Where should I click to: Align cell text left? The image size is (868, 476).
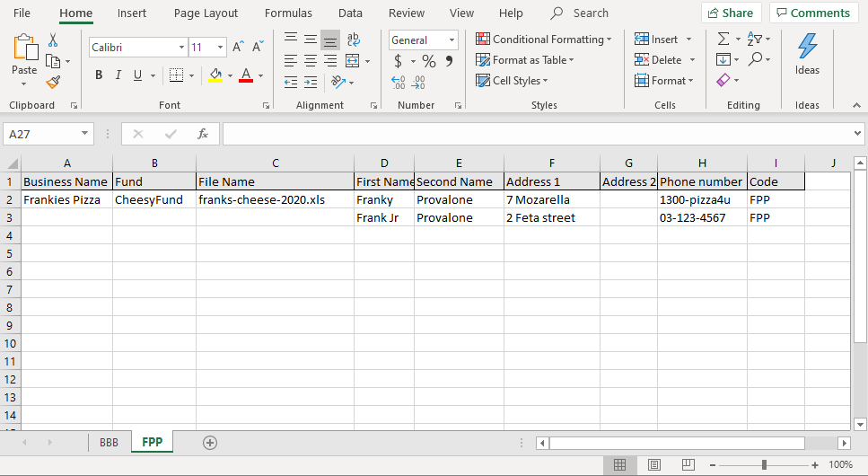pos(291,60)
